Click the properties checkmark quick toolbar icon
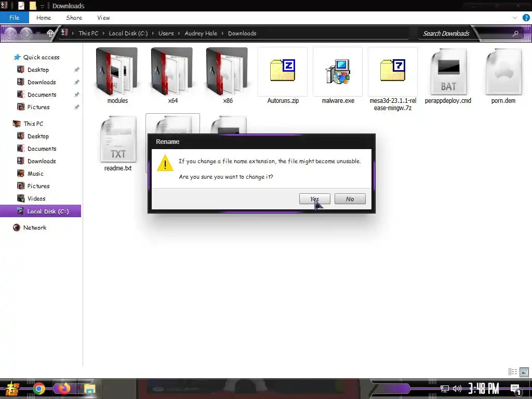The width and height of the screenshot is (532, 399). pos(21,6)
